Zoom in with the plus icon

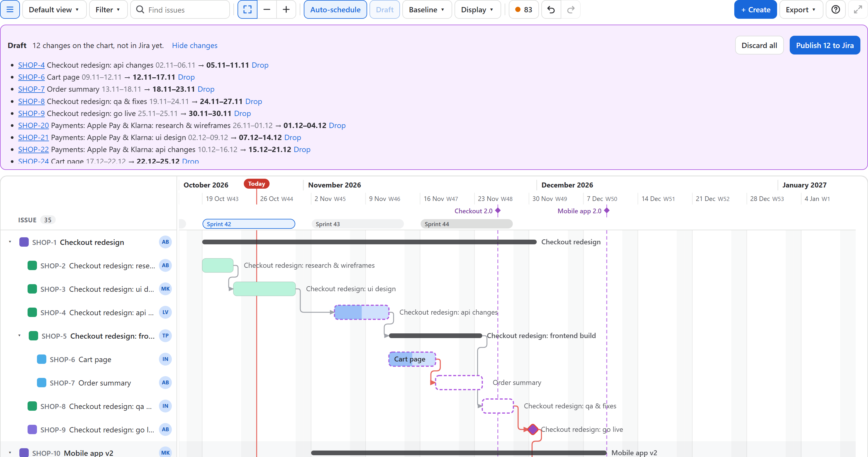coord(286,9)
